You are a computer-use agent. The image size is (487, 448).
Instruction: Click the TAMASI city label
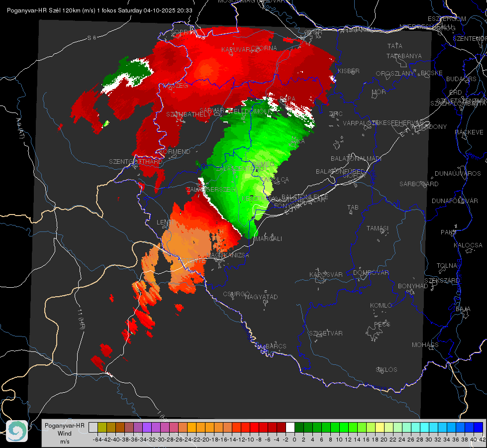tap(378, 228)
